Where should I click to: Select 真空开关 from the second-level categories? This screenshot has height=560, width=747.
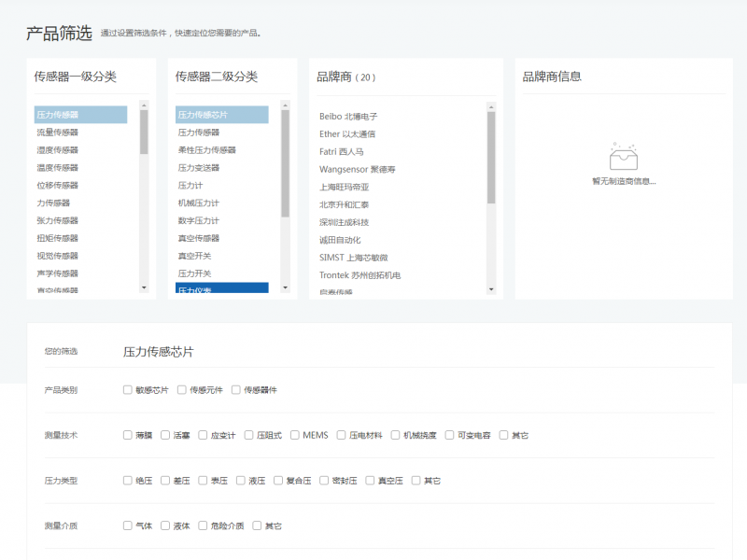[x=195, y=256]
